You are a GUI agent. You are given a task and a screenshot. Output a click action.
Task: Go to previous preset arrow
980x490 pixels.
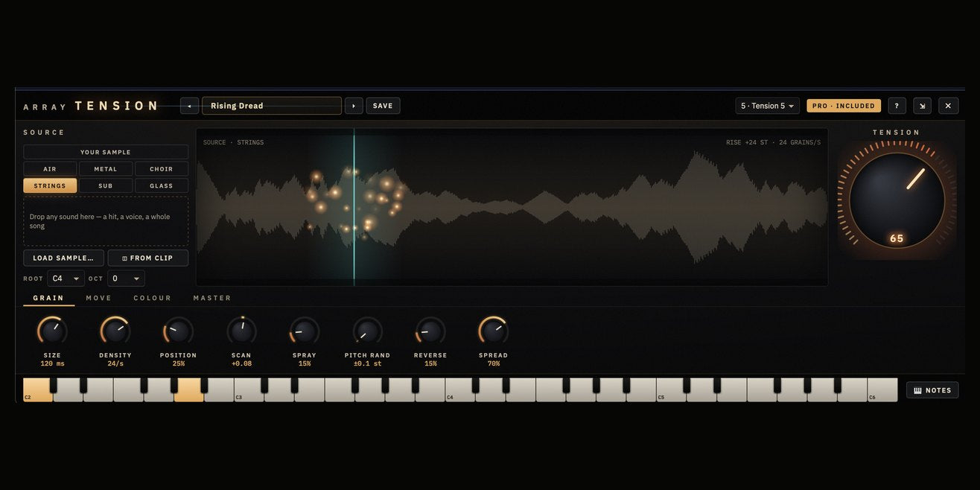coord(189,106)
